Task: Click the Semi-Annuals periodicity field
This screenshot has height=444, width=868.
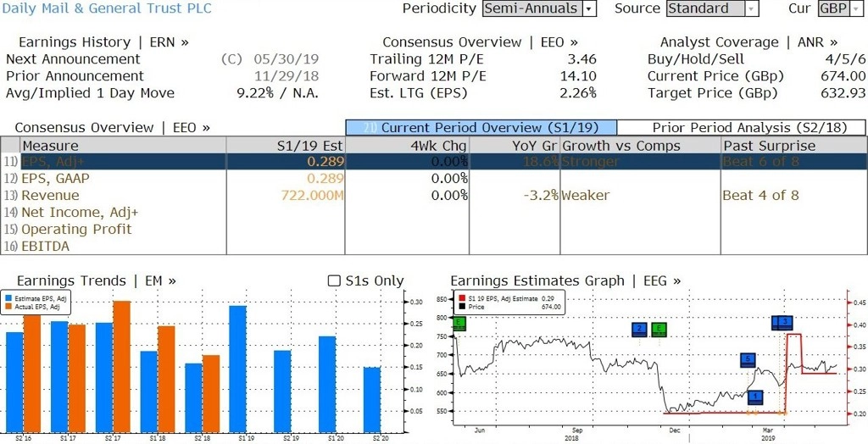Action: (533, 8)
